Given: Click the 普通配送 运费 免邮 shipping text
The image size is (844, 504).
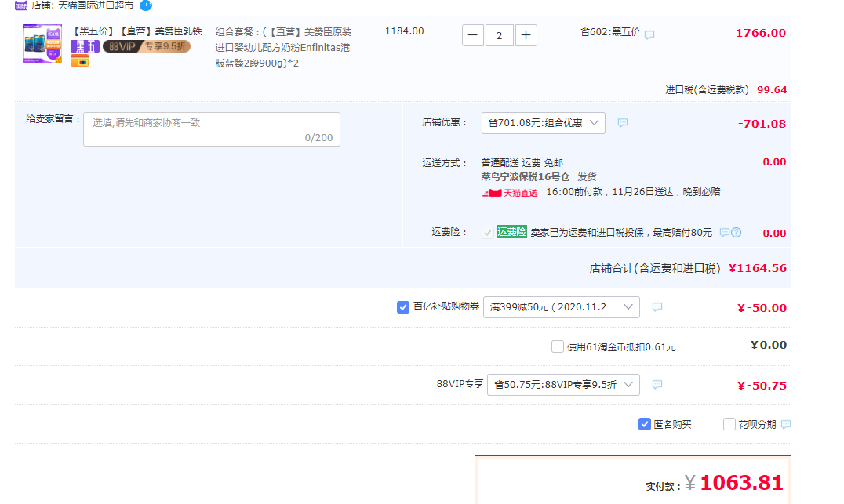Looking at the screenshot, I should pyautogui.click(x=522, y=162).
